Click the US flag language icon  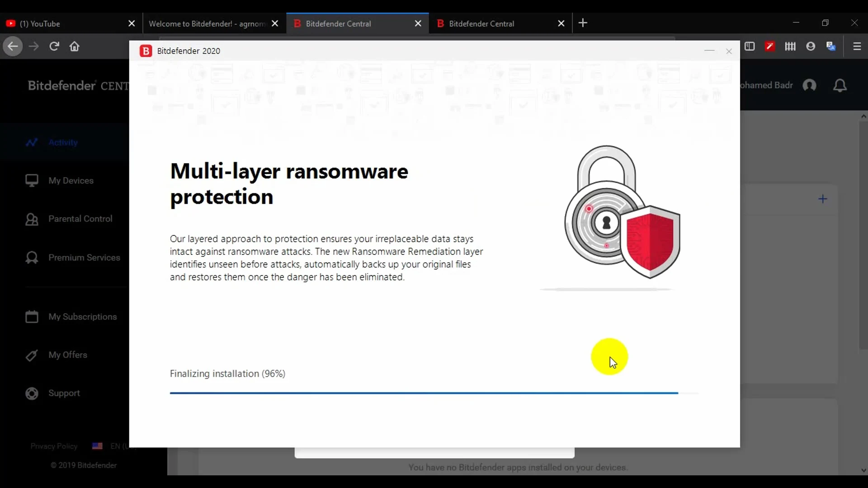pos(97,446)
